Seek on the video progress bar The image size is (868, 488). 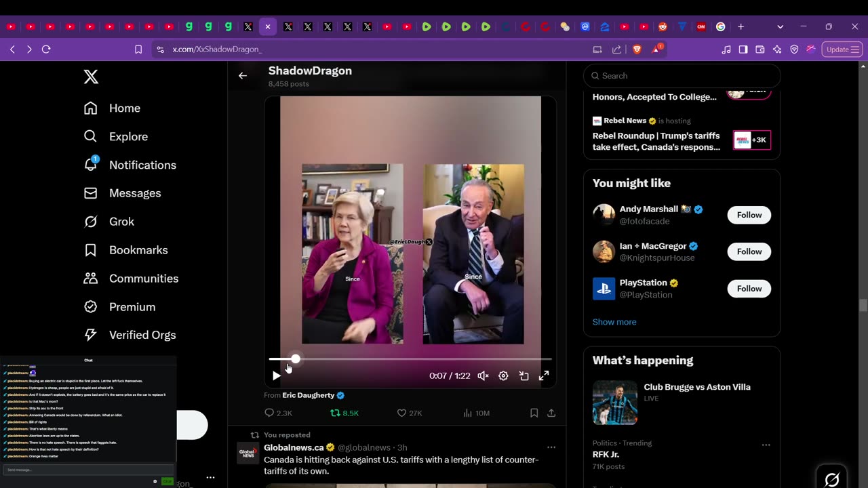(410, 359)
